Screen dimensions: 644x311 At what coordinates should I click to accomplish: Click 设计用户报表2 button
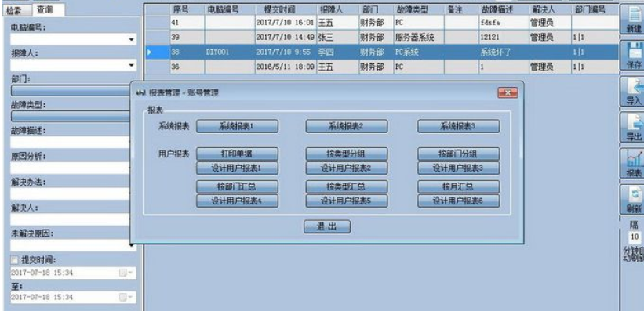click(x=346, y=168)
